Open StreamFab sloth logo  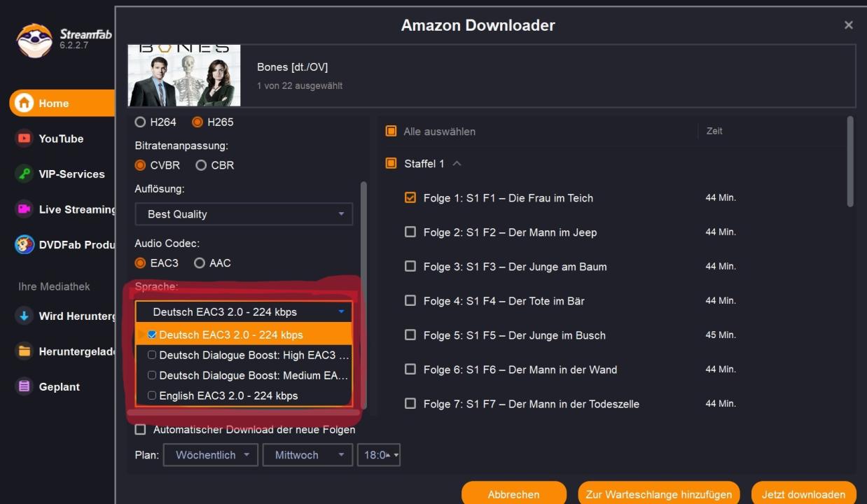point(34,40)
